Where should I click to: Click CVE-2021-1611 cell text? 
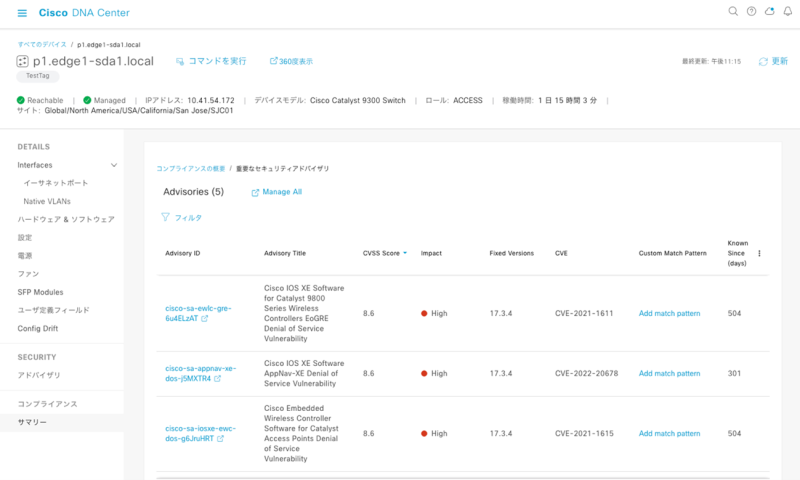pyautogui.click(x=584, y=313)
